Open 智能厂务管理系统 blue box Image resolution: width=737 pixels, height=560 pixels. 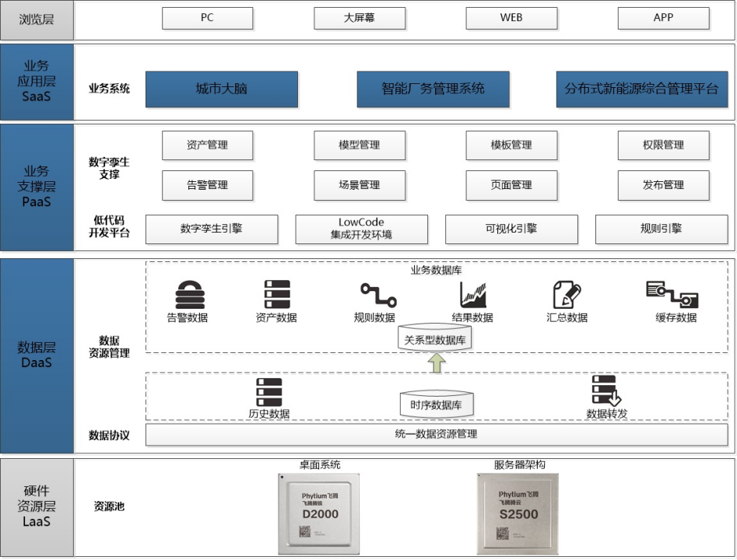433,89
